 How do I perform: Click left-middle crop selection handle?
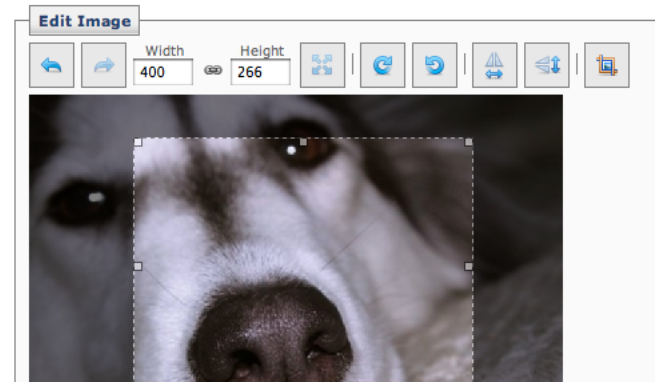pyautogui.click(x=138, y=266)
